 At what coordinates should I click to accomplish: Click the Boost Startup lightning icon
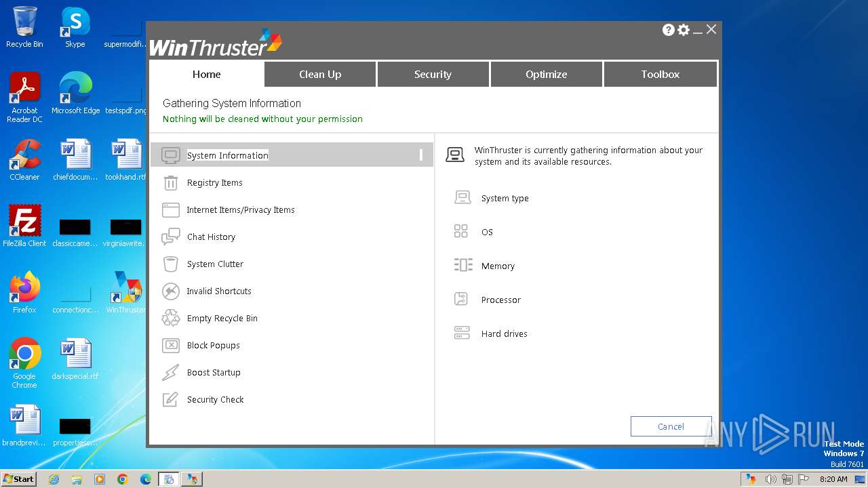[x=171, y=372]
